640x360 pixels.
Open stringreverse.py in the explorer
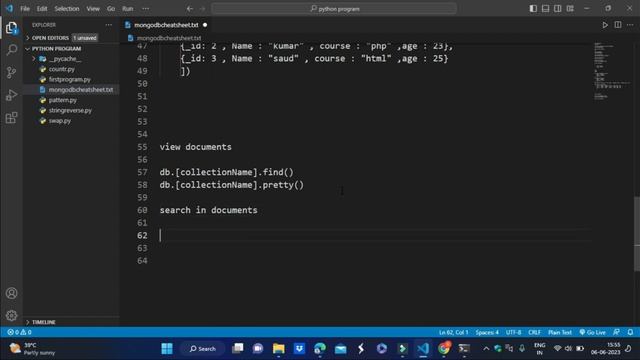pyautogui.click(x=70, y=111)
